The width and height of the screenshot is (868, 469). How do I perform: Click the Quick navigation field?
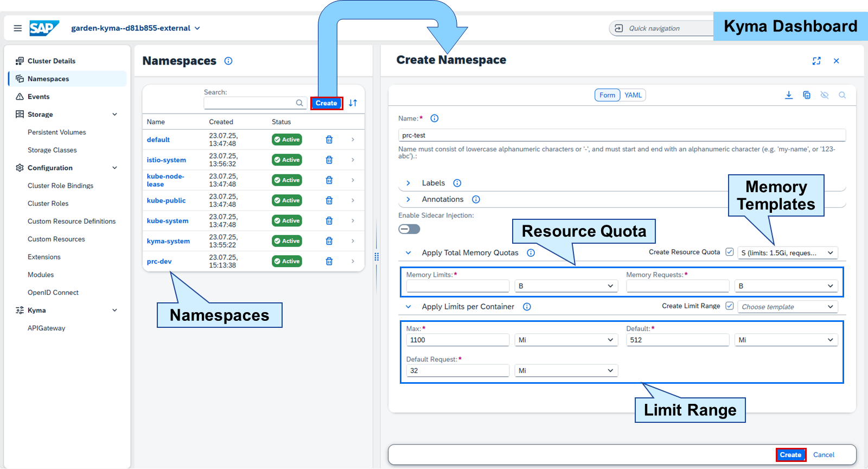pos(662,28)
